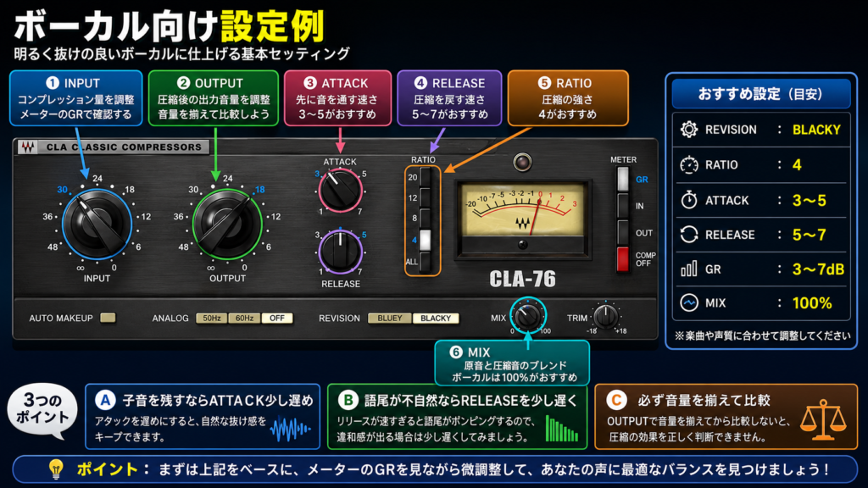Click the bar chart icon beside GR
This screenshot has height=488, width=868.
[689, 269]
